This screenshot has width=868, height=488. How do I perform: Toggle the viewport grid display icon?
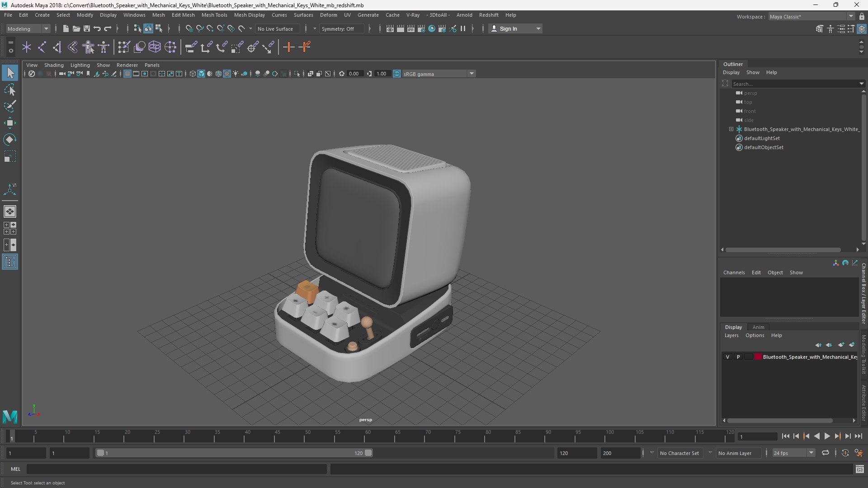[127, 74]
